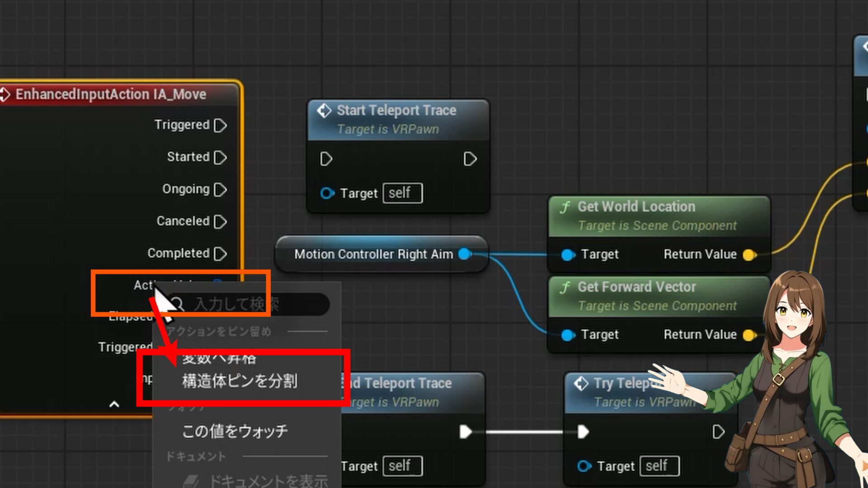Image resolution: width=868 pixels, height=488 pixels.
Task: Select the EnhancedInputAction IA_Move node title
Action: pos(111,94)
